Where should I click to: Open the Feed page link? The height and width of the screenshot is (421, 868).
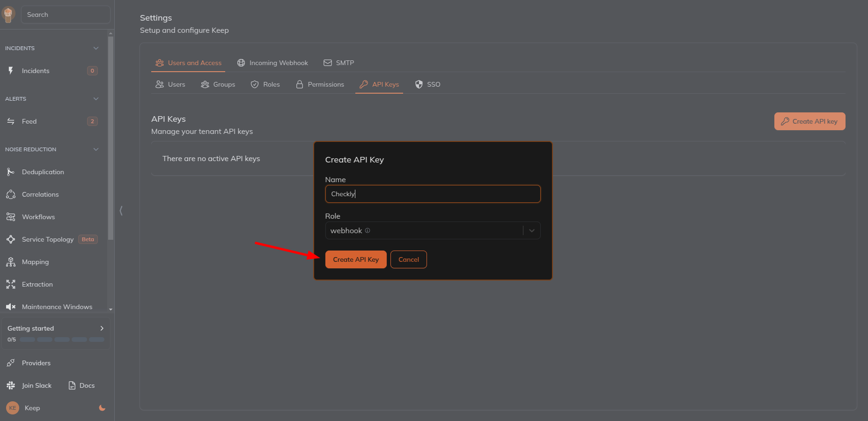pyautogui.click(x=29, y=121)
